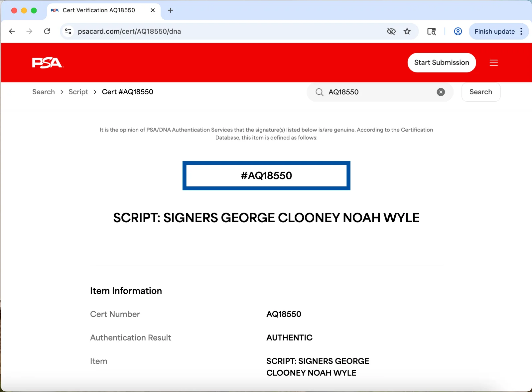Click the #AQ18550 cert number box
This screenshot has width=532, height=392.
click(266, 175)
